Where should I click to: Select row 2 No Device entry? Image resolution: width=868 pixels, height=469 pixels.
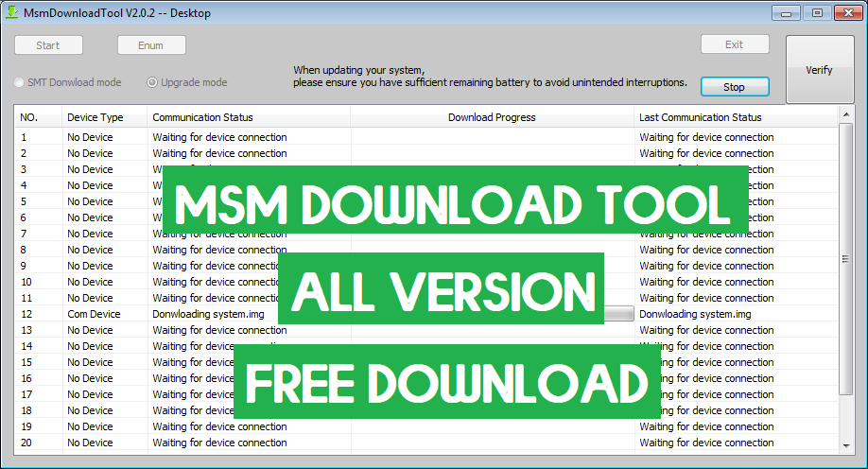[x=90, y=153]
